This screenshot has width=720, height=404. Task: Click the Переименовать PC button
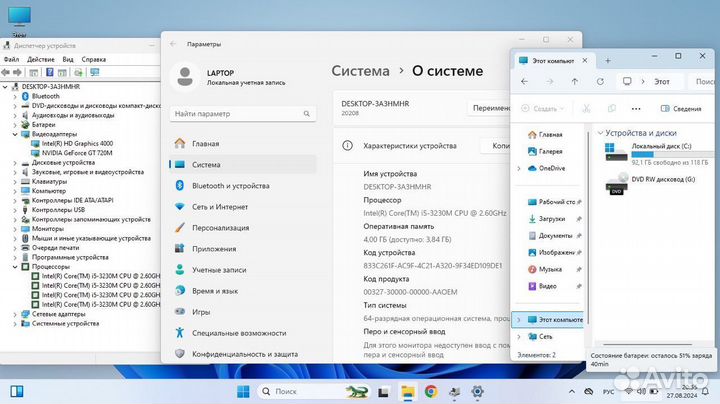click(x=489, y=108)
